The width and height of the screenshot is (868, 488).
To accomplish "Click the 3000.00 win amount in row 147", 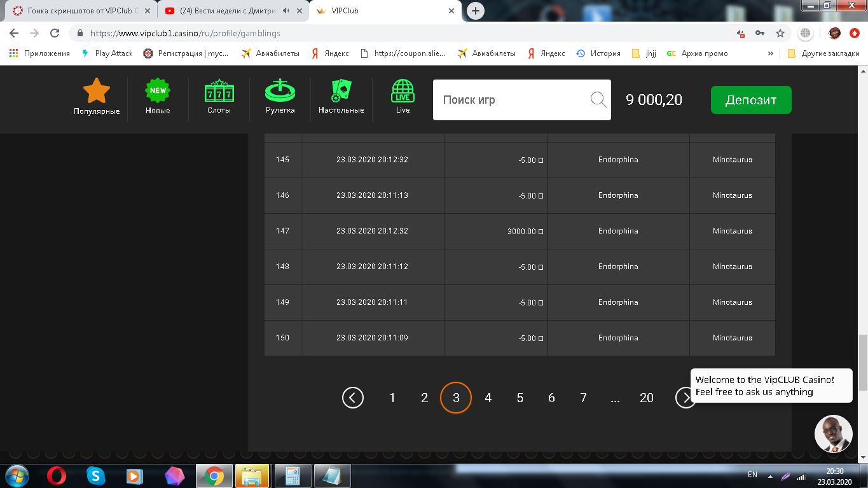I will coord(525,232).
